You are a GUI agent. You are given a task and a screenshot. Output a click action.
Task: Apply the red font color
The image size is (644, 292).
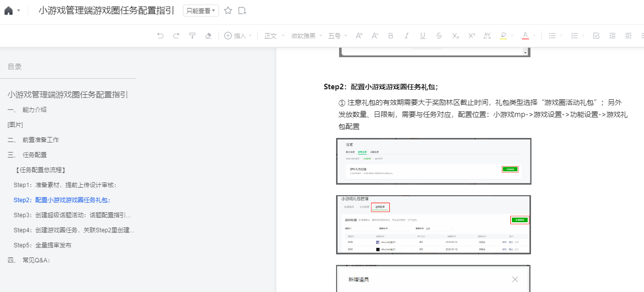[x=525, y=36]
